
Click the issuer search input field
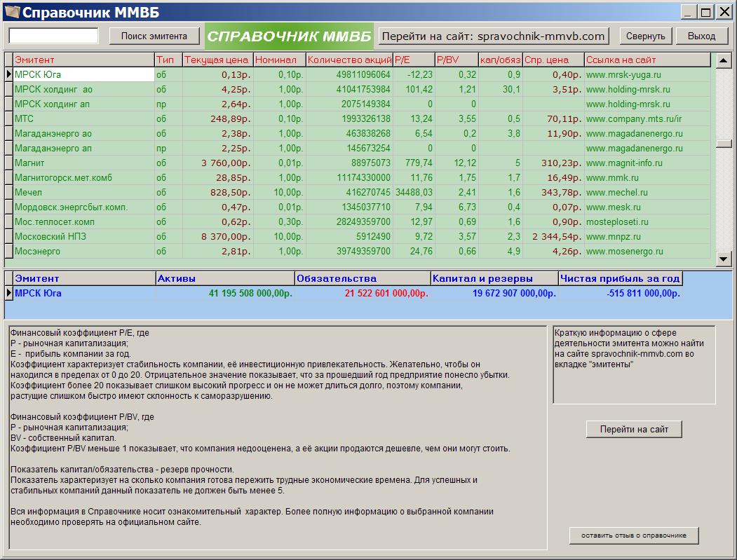[x=53, y=36]
